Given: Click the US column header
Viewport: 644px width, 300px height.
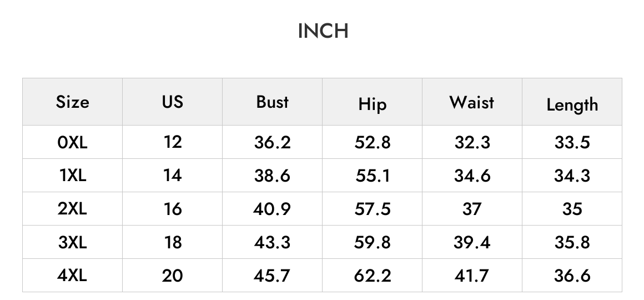Looking at the screenshot, I should 173,102.
